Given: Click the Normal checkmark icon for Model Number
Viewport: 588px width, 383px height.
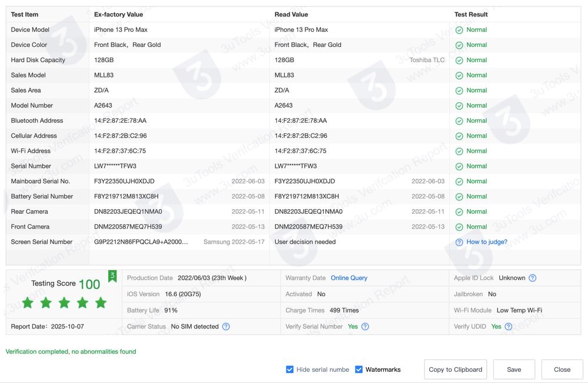Looking at the screenshot, I should [459, 106].
